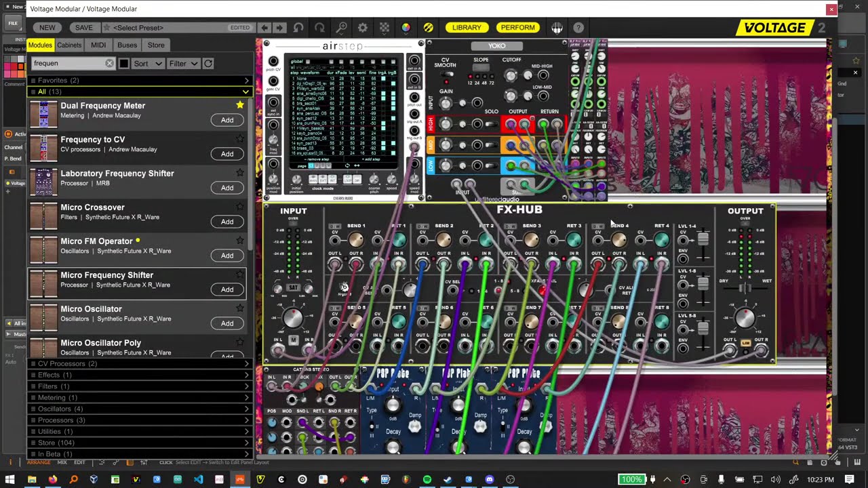Add the Dual Frequency Meter module
This screenshot has height=488, width=868.
pos(227,120)
